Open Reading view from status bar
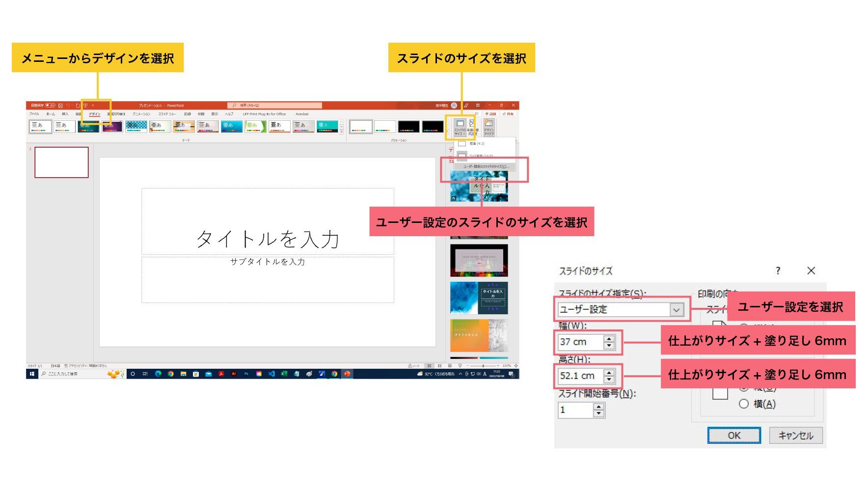Image resolution: width=868 pixels, height=491 pixels. pyautogui.click(x=450, y=366)
